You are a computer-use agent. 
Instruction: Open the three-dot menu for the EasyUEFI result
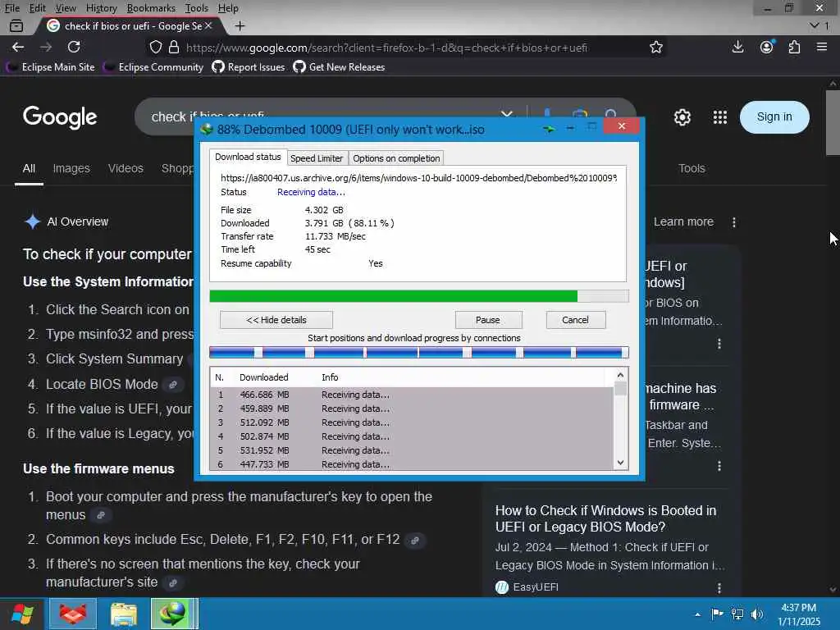coord(719,587)
